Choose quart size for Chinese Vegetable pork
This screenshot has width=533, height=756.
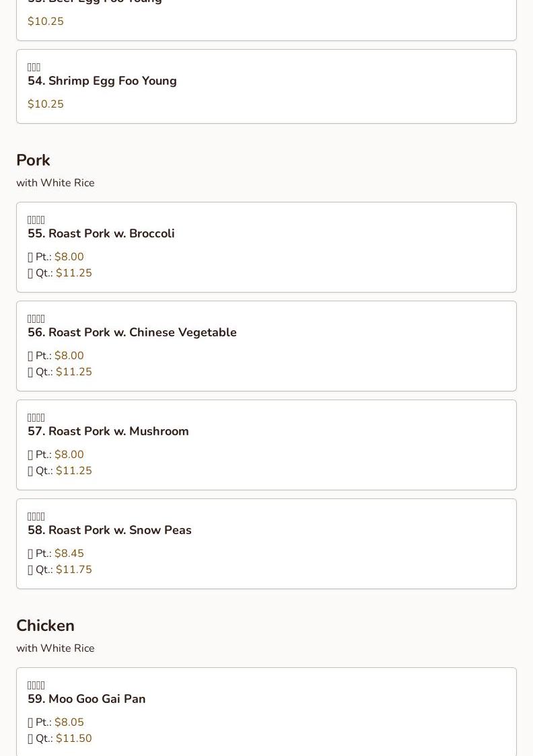pyautogui.click(x=73, y=372)
